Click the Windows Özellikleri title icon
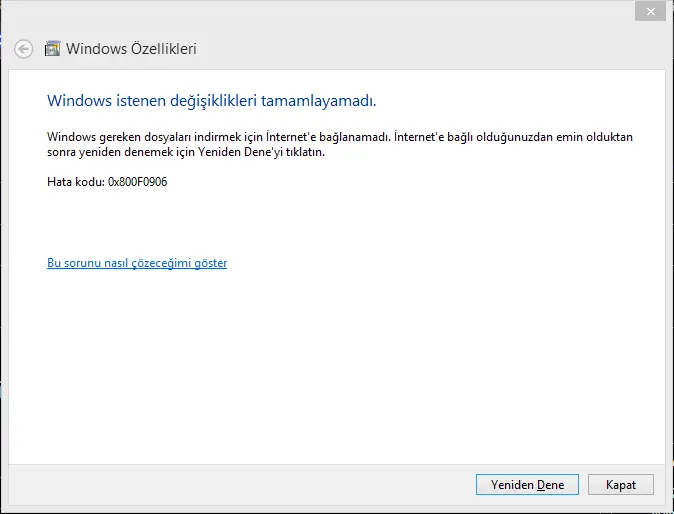This screenshot has height=514, width=674. pos(52,49)
